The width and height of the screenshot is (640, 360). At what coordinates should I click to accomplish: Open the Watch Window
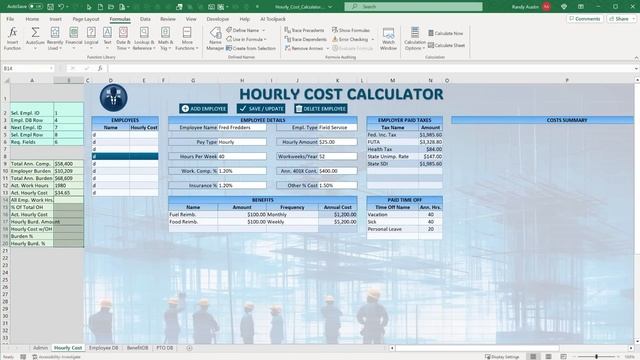click(x=389, y=39)
